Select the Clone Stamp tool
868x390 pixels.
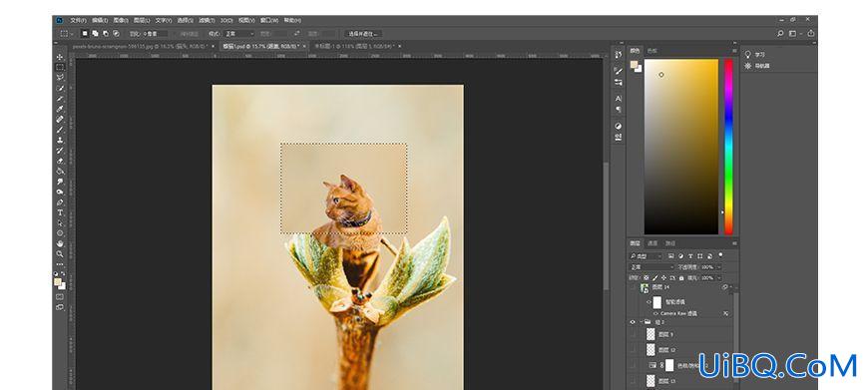coord(60,140)
